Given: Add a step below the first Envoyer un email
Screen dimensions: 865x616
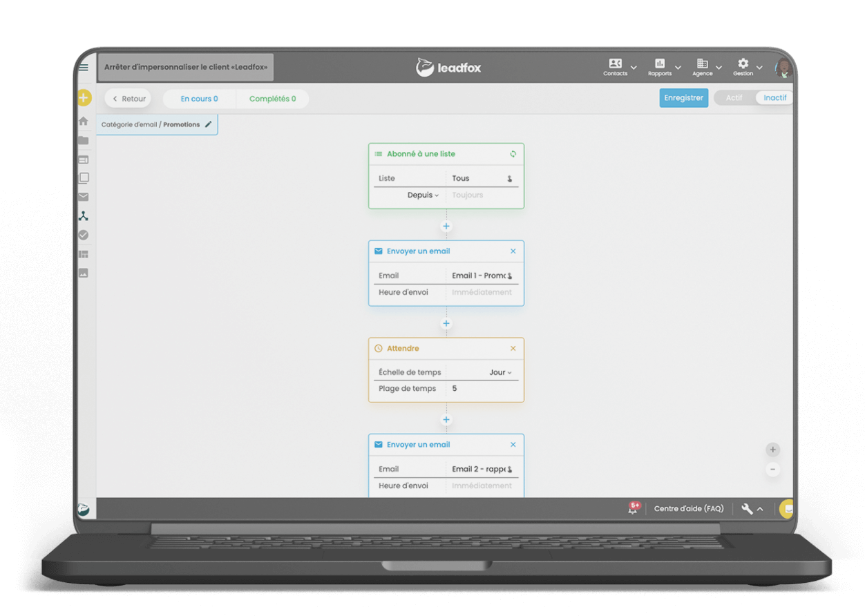Looking at the screenshot, I should point(446,323).
